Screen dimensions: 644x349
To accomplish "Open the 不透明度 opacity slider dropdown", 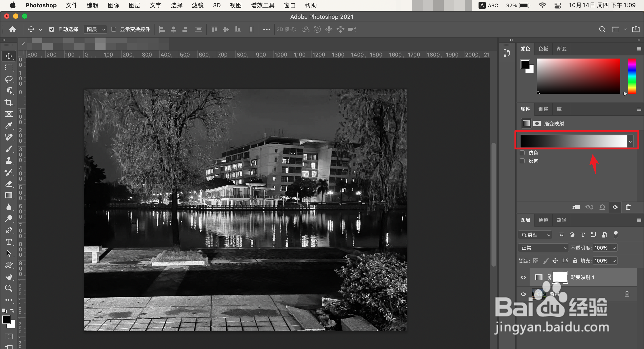I will pos(614,248).
